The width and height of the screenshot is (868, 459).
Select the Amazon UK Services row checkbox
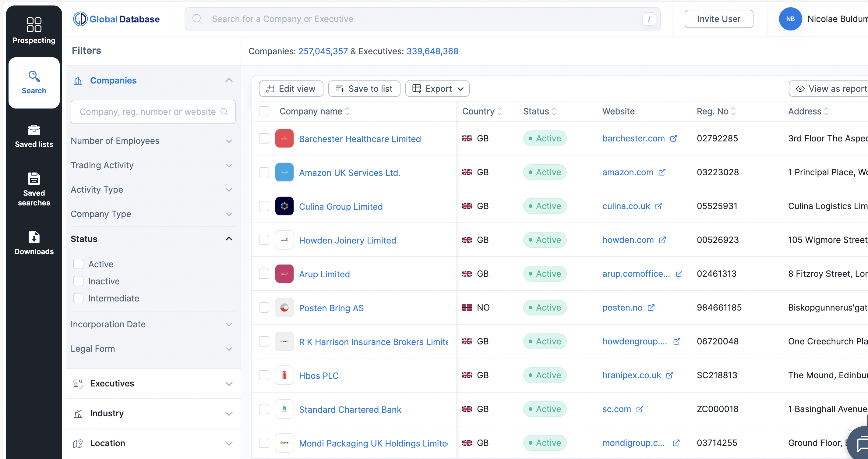(264, 172)
